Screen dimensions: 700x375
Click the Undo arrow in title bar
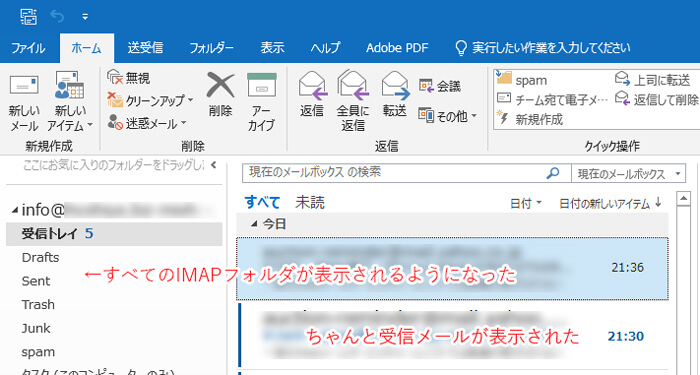coord(57,17)
